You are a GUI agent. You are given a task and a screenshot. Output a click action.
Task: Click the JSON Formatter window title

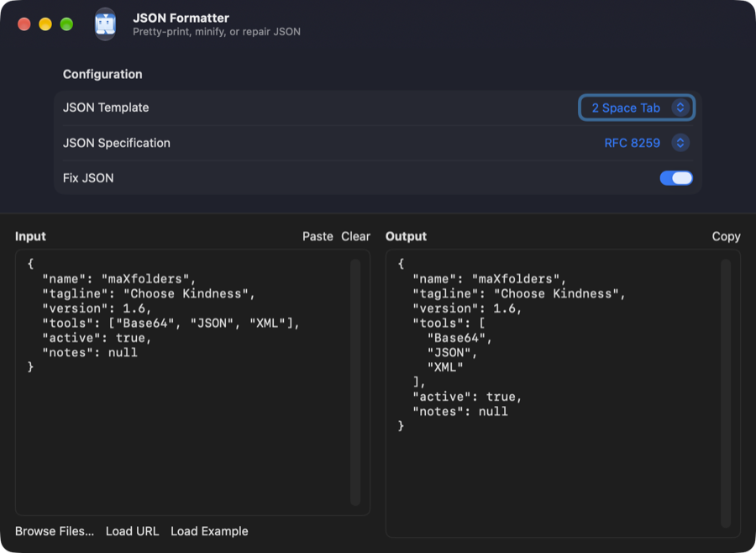(181, 18)
